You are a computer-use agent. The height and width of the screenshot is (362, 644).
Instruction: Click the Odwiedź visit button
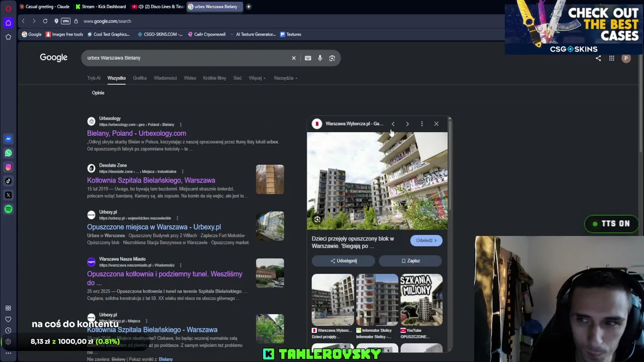click(426, 240)
